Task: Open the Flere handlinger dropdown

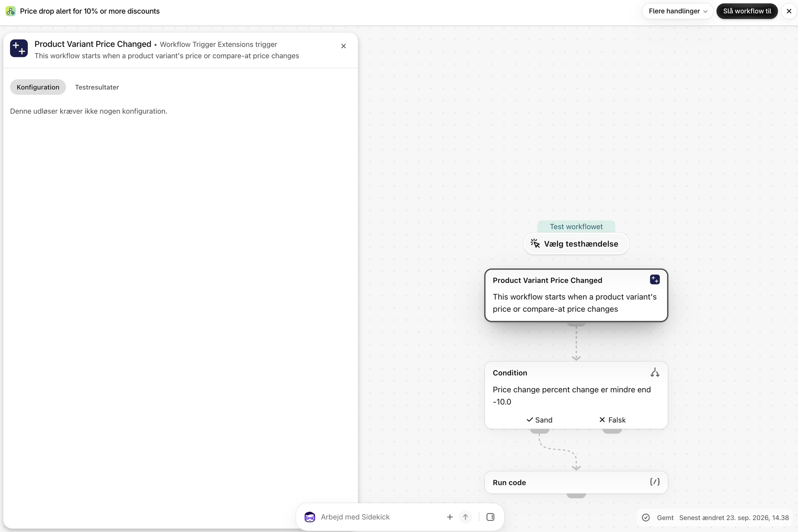Action: click(677, 11)
